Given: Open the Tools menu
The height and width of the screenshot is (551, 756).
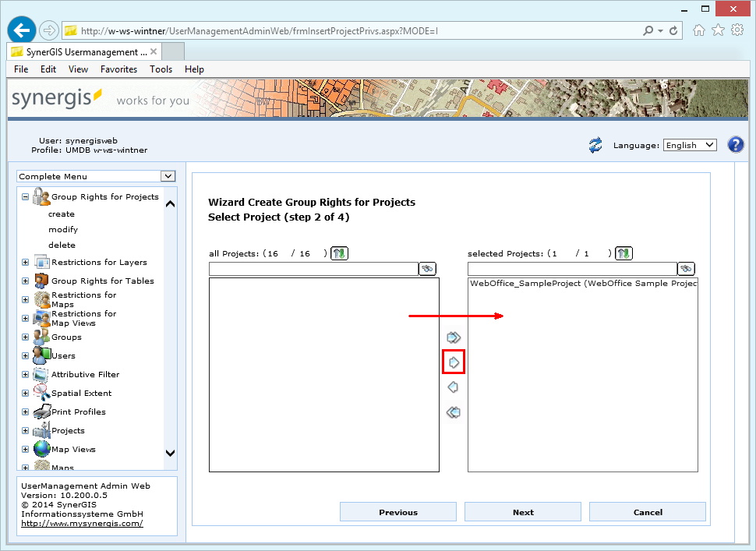Looking at the screenshot, I should tap(161, 69).
